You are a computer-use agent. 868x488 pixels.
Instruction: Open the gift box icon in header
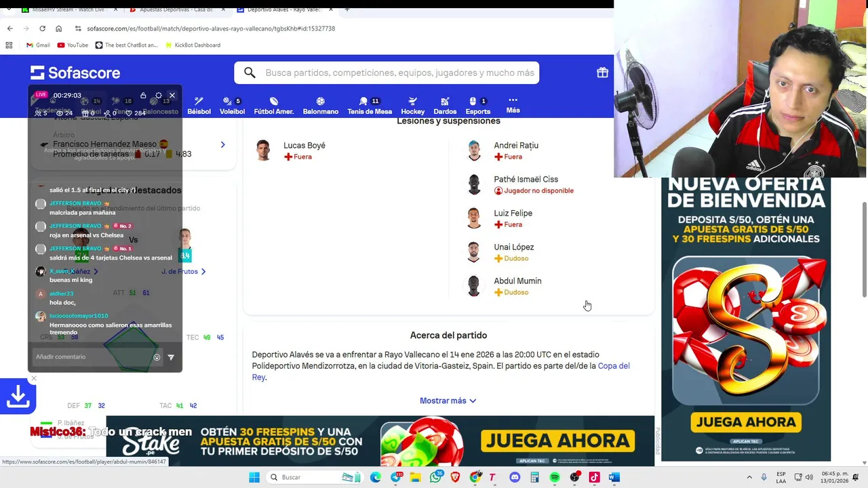click(x=602, y=73)
